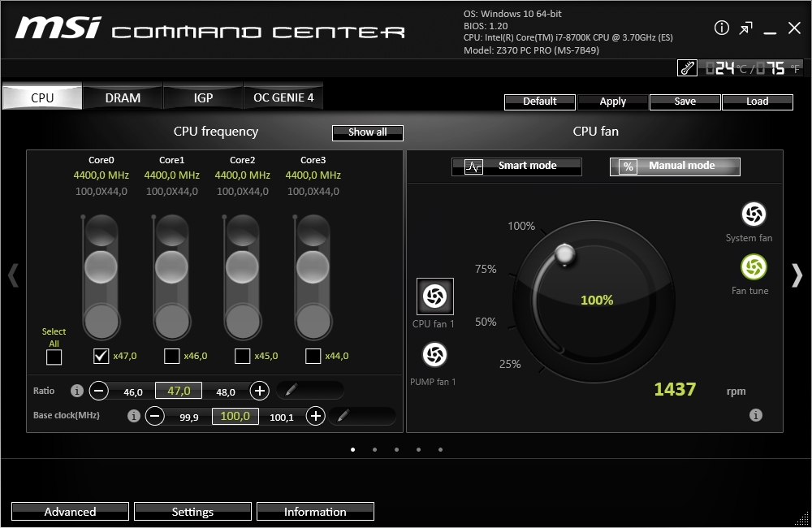Open the Advanced section
812x528 pixels.
[x=70, y=512]
